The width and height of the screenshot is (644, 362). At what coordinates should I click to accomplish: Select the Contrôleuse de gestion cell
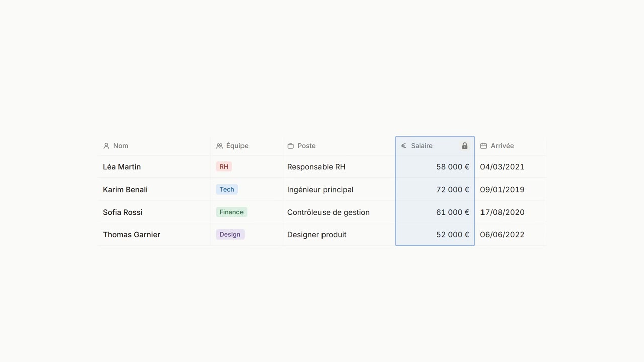pyautogui.click(x=339, y=212)
